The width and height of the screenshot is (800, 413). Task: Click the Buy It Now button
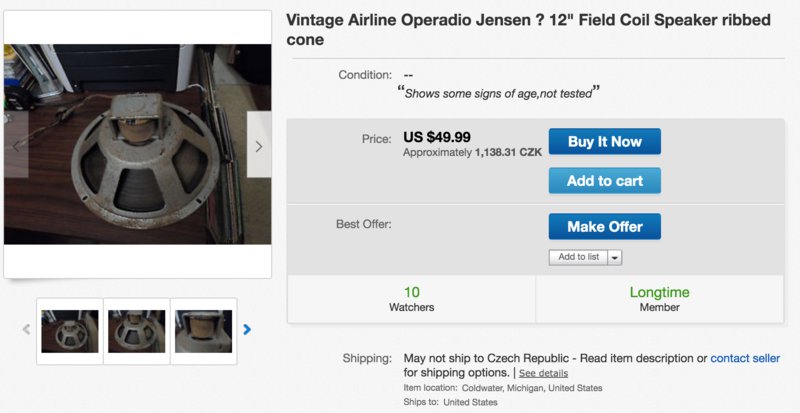click(604, 142)
